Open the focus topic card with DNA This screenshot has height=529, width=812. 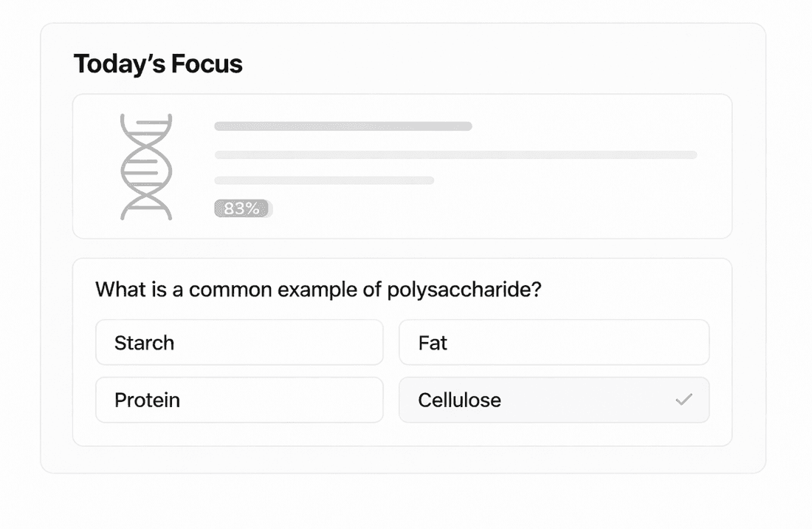(x=402, y=166)
